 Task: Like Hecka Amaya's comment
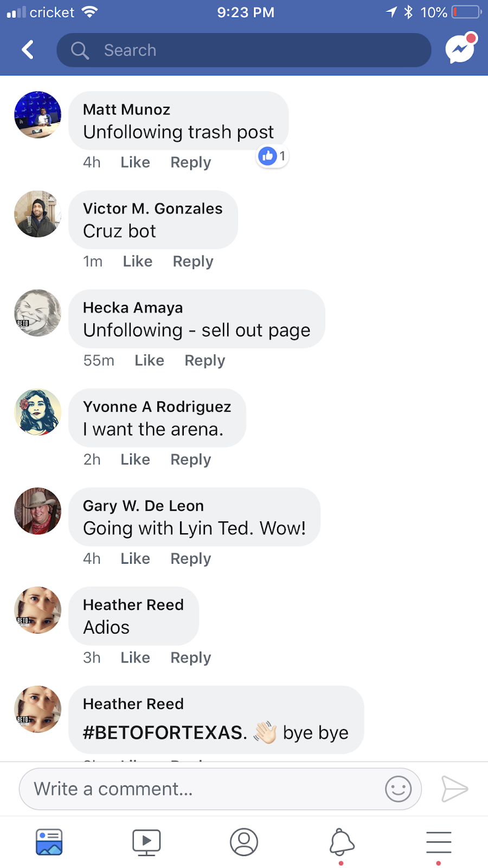(x=149, y=361)
